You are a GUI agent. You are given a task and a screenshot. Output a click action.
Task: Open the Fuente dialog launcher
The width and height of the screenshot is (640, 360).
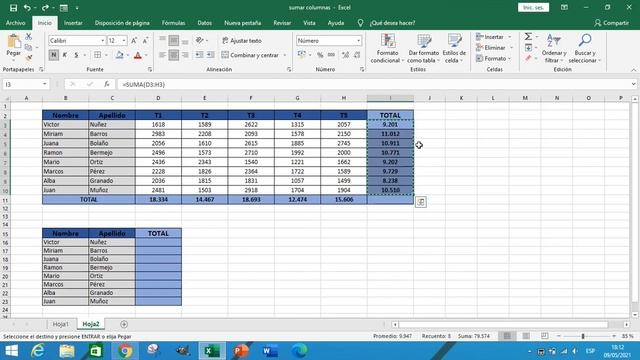150,69
